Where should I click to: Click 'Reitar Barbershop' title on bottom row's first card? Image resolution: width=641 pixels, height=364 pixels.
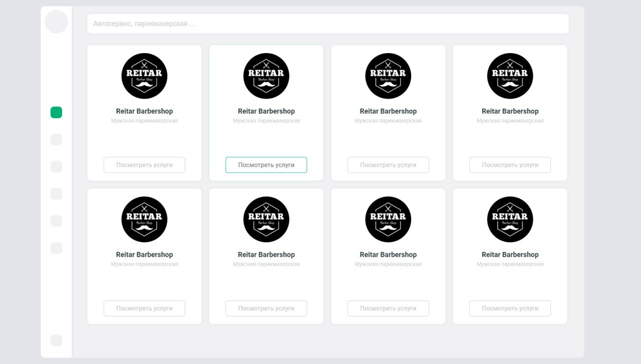pyautogui.click(x=144, y=254)
